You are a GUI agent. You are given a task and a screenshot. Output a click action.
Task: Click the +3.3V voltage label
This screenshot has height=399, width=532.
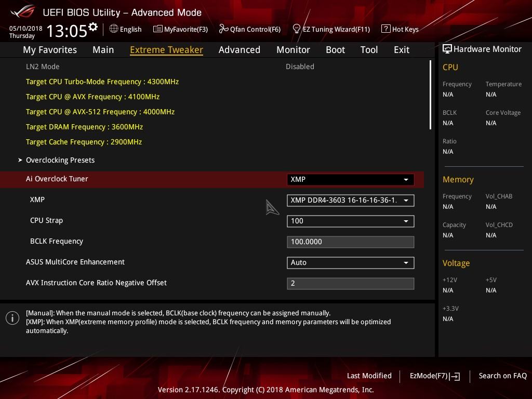coord(450,309)
